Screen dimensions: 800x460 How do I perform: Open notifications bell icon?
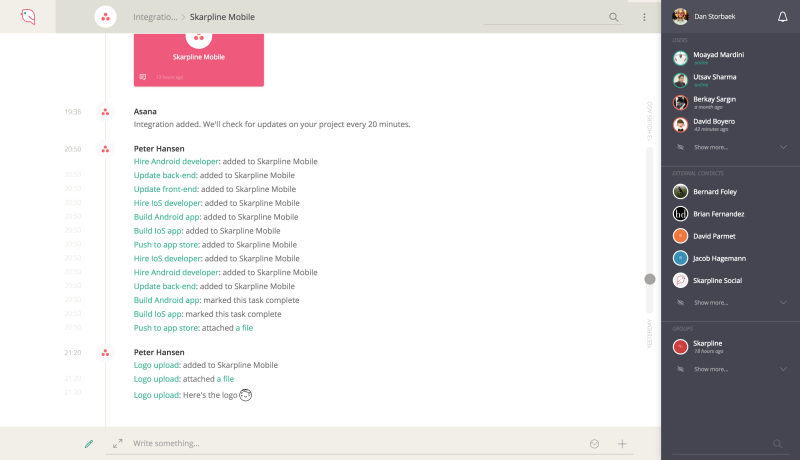782,17
